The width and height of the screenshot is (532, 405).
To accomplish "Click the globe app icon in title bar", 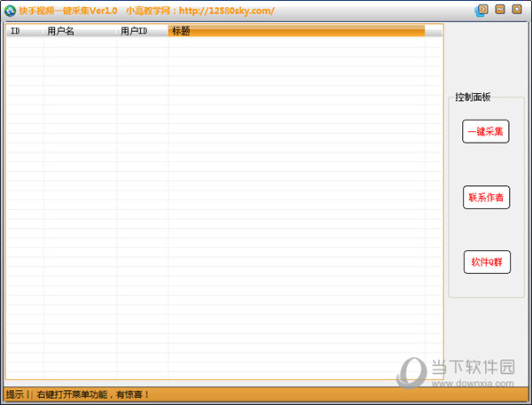I will pos(10,11).
